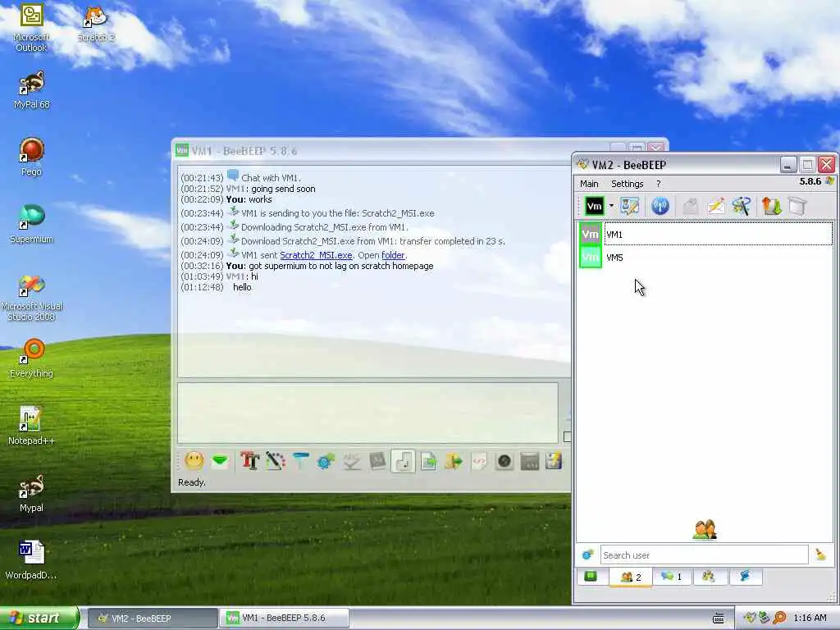Screen dimensions: 840x630
Task: Toggle the music note beep button
Action: pos(403,461)
